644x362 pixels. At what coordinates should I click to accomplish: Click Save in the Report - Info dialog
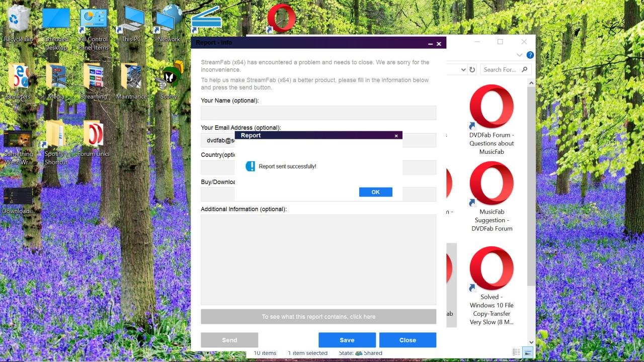click(347, 340)
